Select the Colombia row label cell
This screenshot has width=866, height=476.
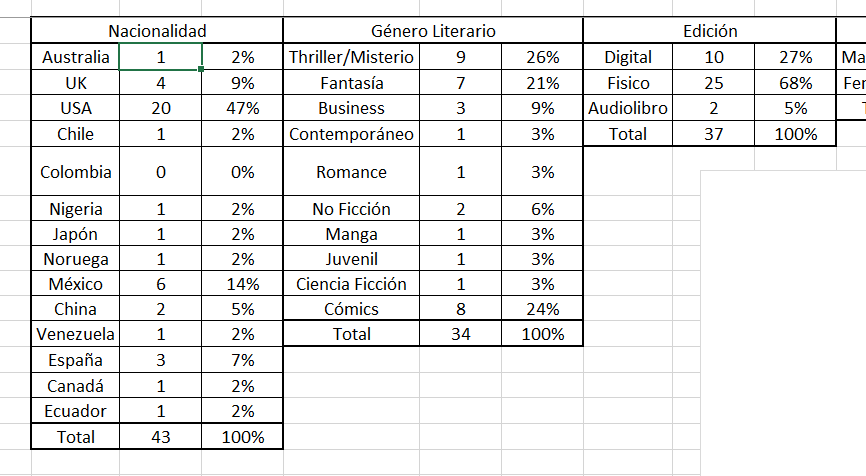[75, 172]
